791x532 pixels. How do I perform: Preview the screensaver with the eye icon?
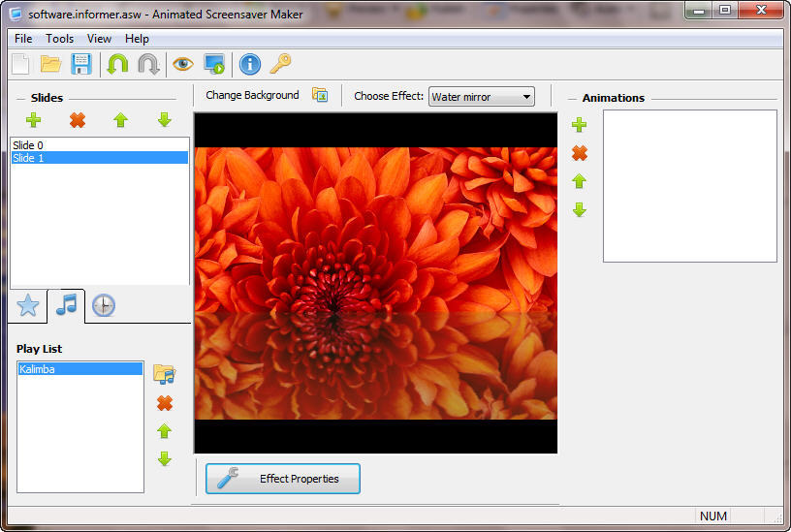click(x=182, y=65)
